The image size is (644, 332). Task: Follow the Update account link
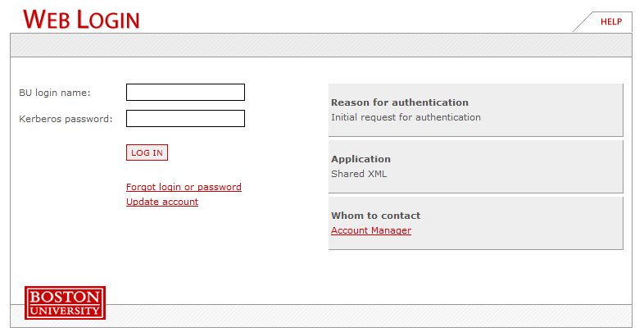[162, 202]
